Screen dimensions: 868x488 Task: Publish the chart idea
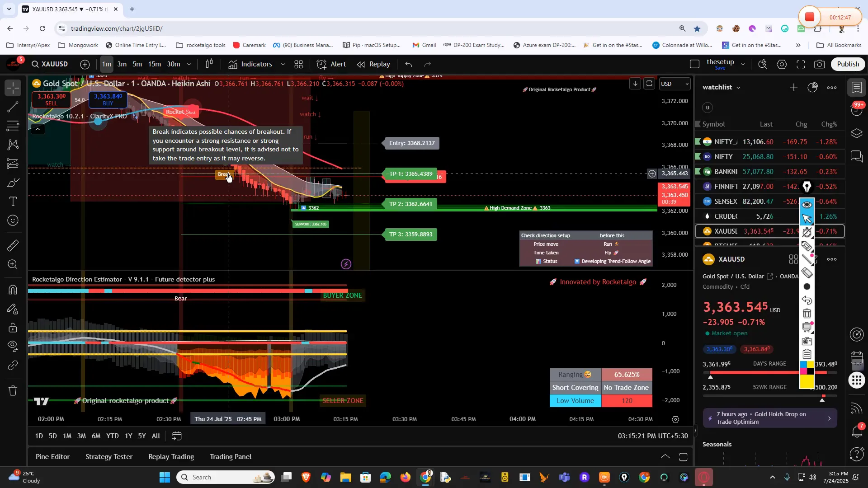pos(848,64)
